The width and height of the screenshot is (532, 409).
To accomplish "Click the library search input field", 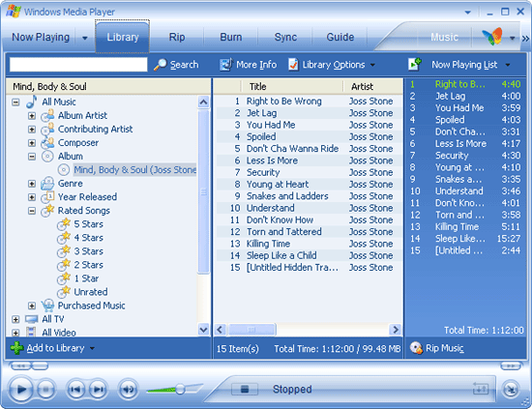I will [78, 65].
